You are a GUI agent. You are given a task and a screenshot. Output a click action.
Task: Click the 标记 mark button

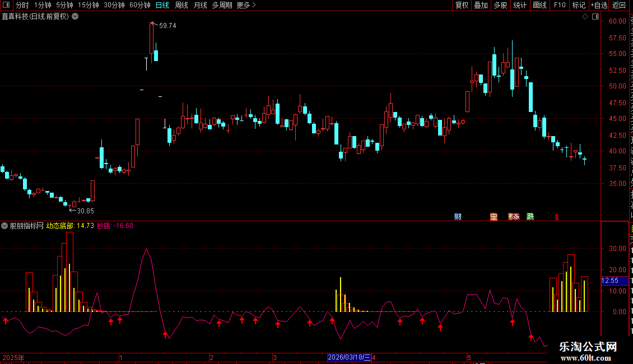click(x=579, y=5)
